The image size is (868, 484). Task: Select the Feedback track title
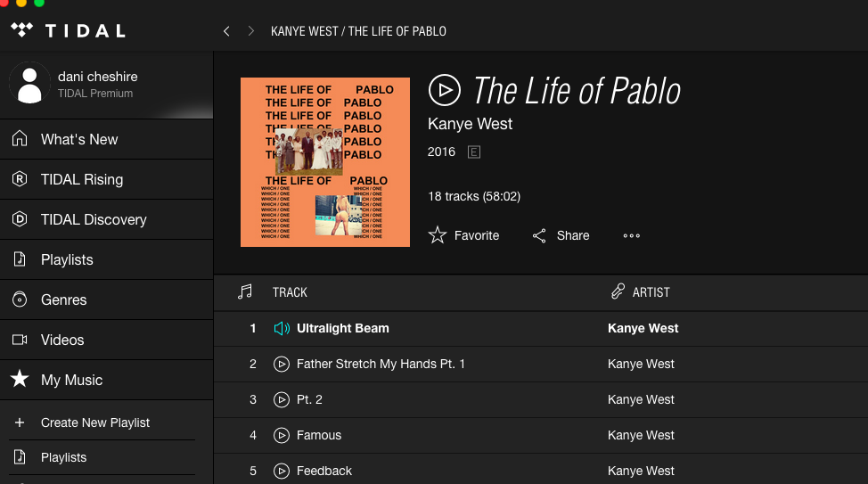tap(323, 471)
